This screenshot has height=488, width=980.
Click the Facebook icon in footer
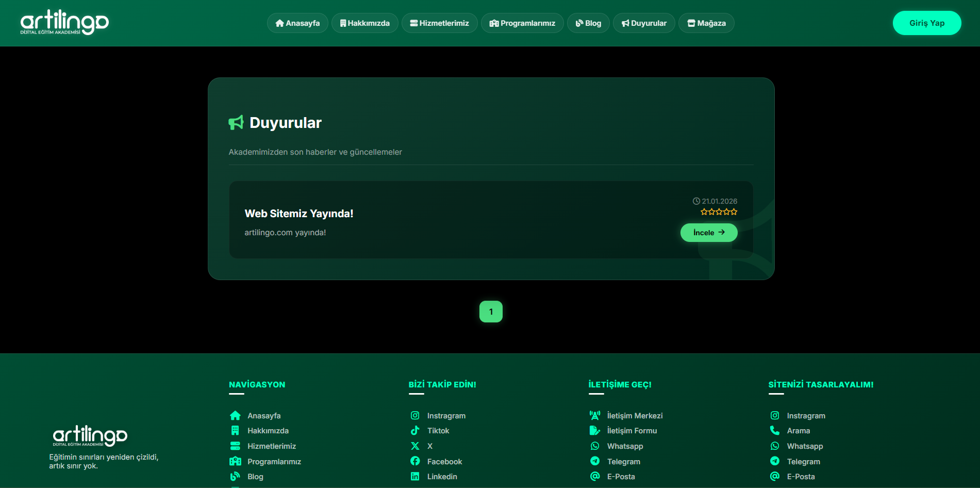coord(415,461)
